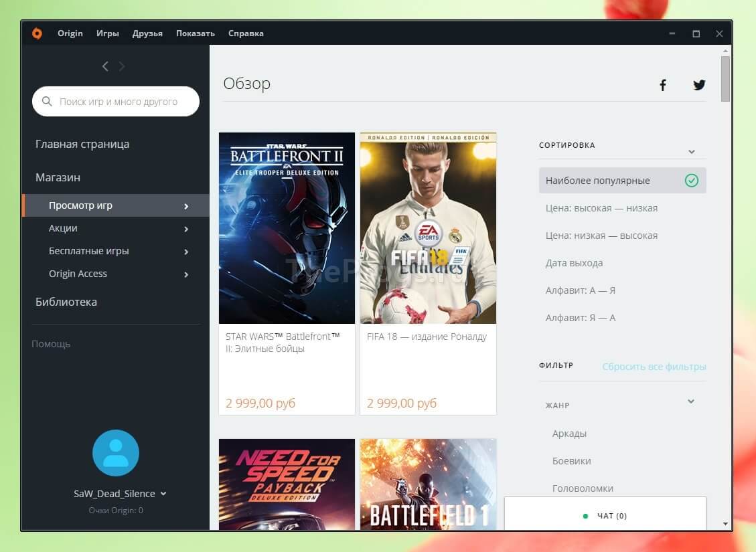The width and height of the screenshot is (756, 552).
Task: Filter by the Аркады genre
Action: (x=569, y=434)
